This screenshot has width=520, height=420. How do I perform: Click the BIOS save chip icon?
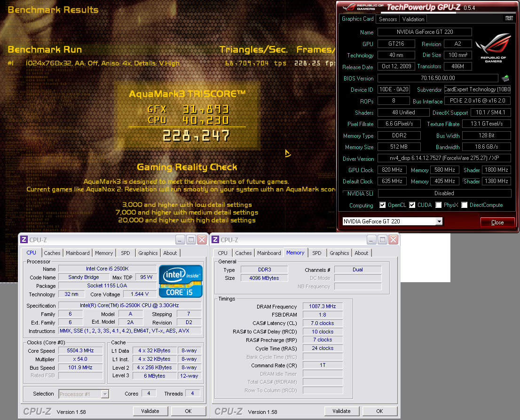[x=505, y=78]
